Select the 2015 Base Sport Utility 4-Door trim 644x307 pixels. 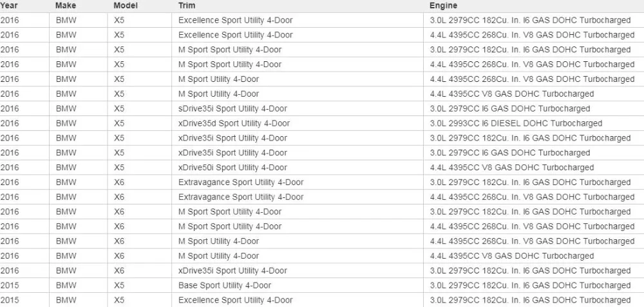pyautogui.click(x=225, y=286)
